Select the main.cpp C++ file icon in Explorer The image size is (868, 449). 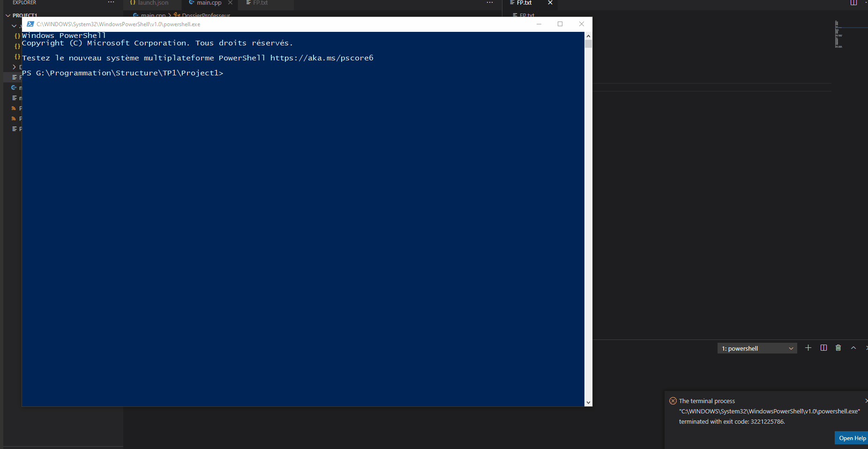[15, 88]
